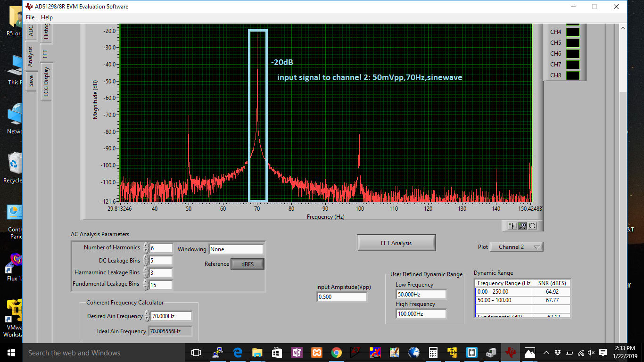
Task: Click the Input Amplitude (Vpp) field
Action: pyautogui.click(x=342, y=297)
